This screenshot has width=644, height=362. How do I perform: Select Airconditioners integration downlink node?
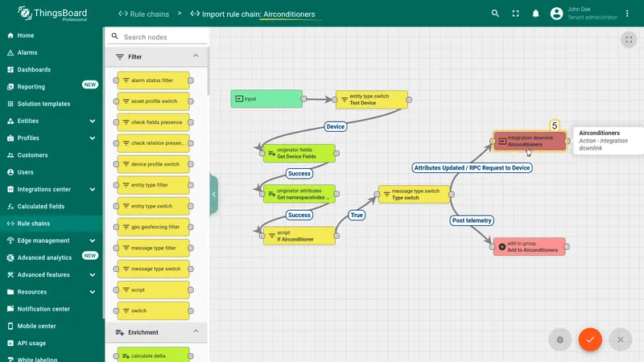530,142
